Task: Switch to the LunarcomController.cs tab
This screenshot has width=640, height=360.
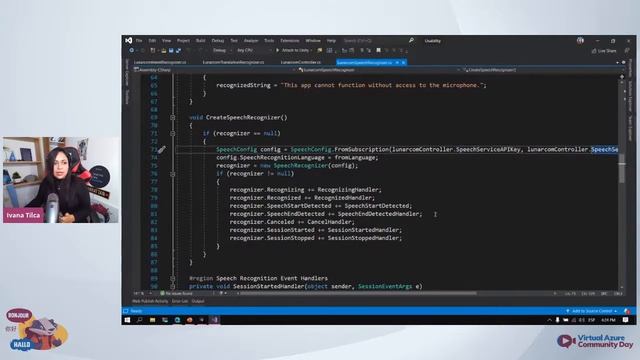Action: pos(301,62)
